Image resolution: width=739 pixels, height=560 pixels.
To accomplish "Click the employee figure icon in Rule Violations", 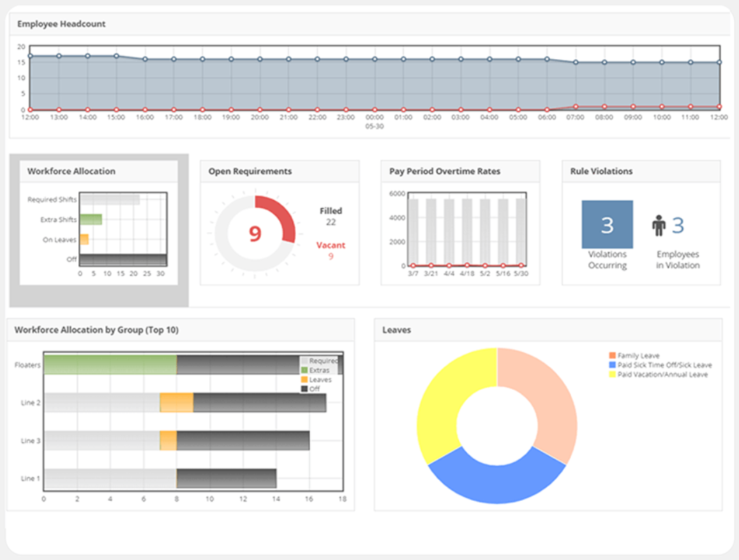I will click(659, 225).
